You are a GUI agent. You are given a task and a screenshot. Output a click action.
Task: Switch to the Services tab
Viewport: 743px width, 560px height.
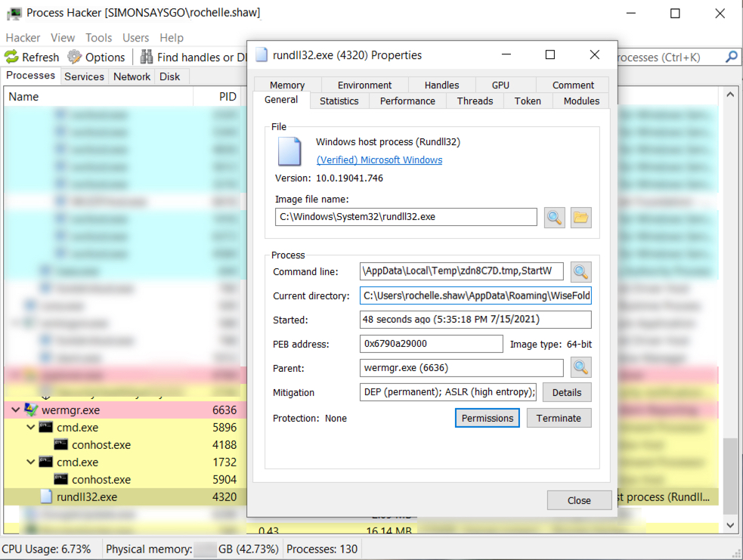click(x=85, y=76)
